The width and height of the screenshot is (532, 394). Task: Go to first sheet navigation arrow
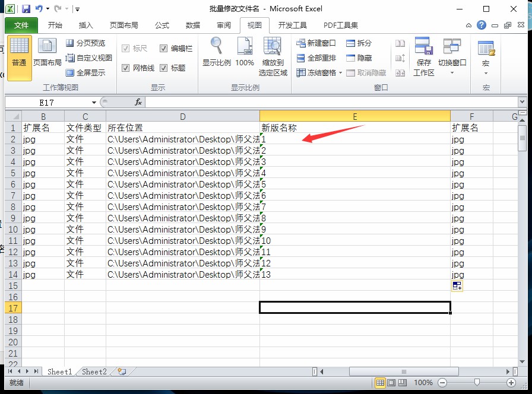[x=10, y=371]
